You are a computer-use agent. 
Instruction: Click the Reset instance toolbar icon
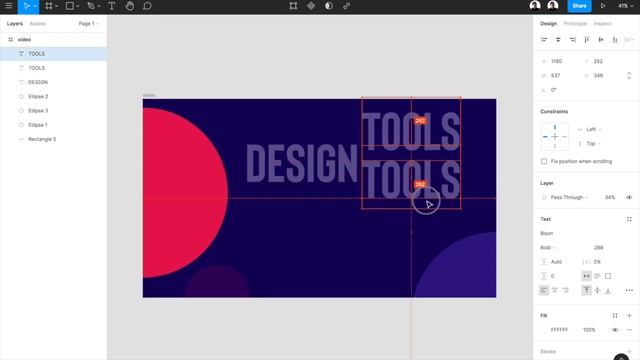293,6
